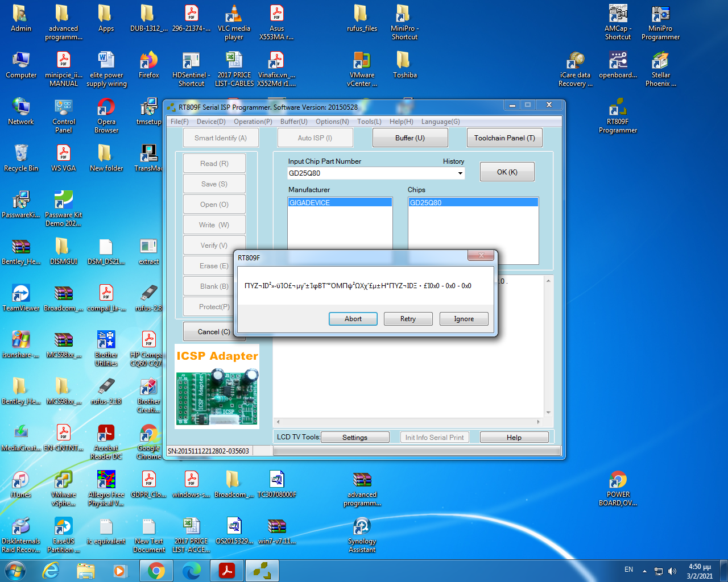The width and height of the screenshot is (728, 582).
Task: Open the MiniPro Programmer desktop icon
Action: pyautogui.click(x=660, y=23)
